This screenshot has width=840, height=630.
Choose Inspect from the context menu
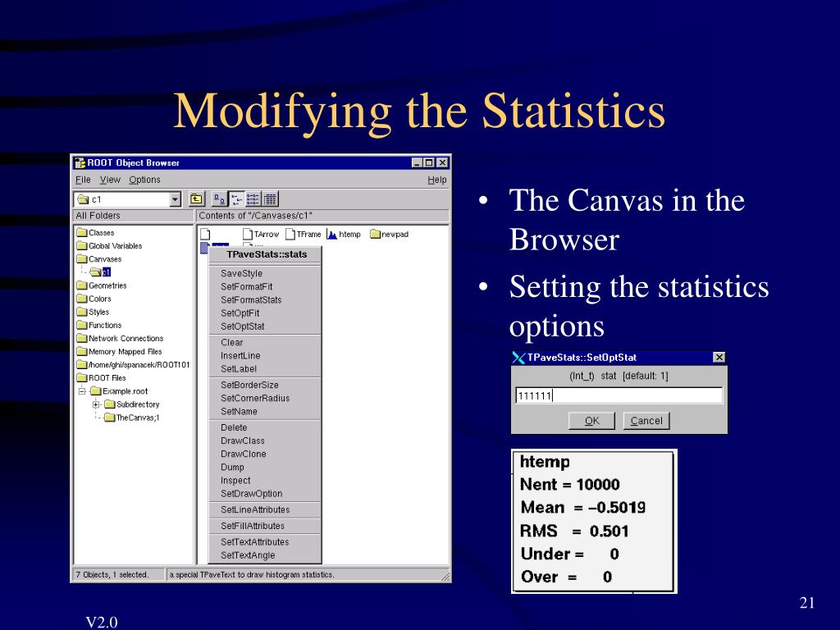265,481
